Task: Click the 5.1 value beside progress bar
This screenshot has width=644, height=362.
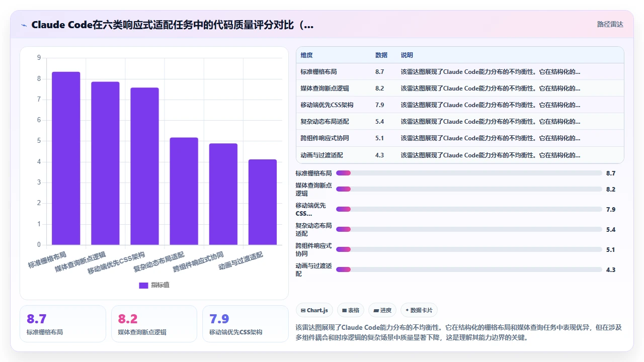Action: pos(611,249)
